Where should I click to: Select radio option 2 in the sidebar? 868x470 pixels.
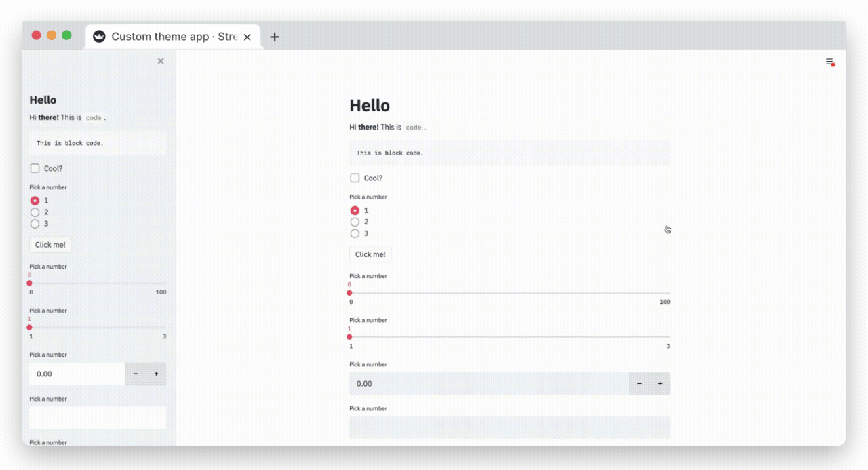[35, 212]
